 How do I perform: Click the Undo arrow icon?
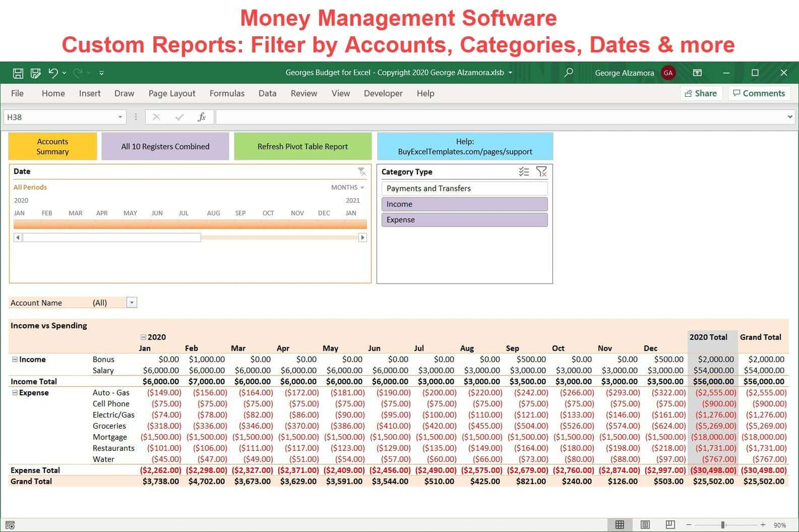[x=53, y=73]
